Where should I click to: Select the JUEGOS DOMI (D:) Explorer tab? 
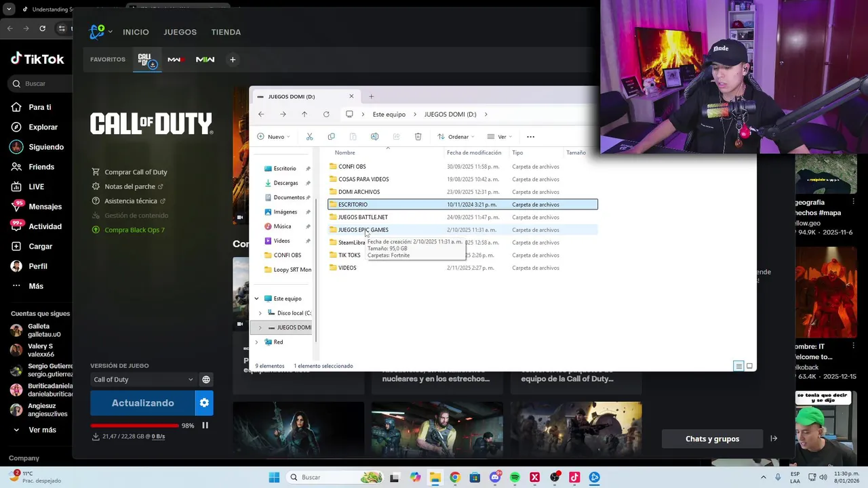pos(305,96)
